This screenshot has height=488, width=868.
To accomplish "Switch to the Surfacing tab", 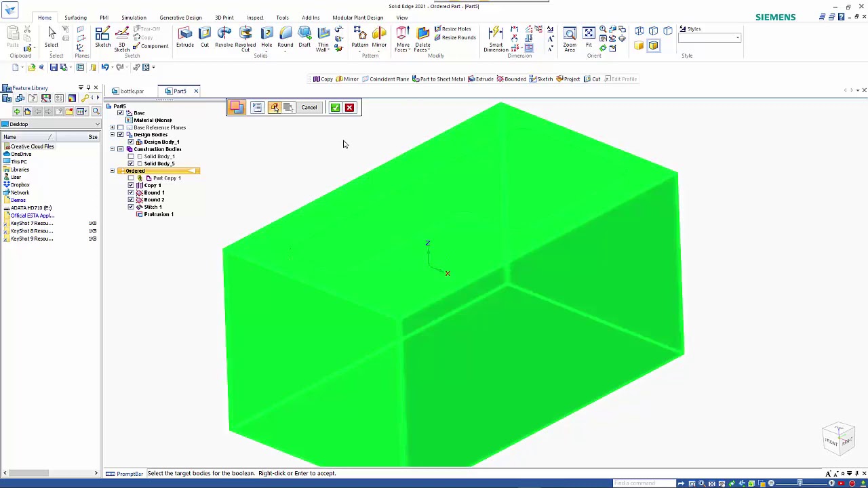I will [75, 18].
